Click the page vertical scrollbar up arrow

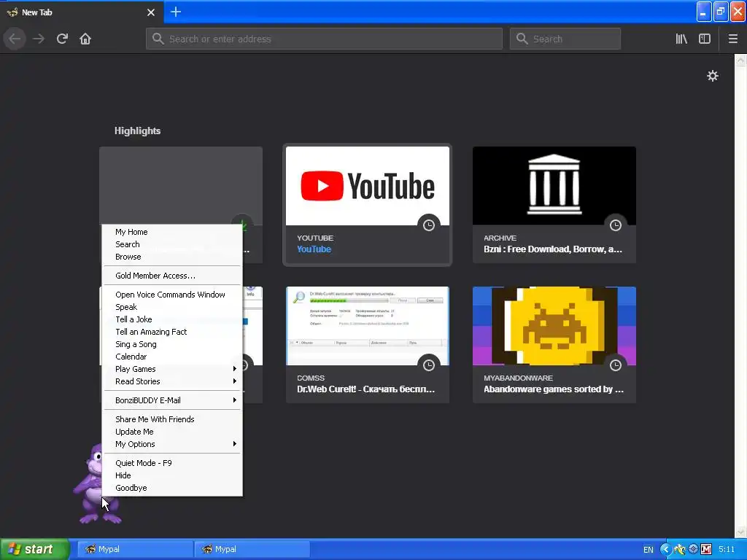coord(740,60)
